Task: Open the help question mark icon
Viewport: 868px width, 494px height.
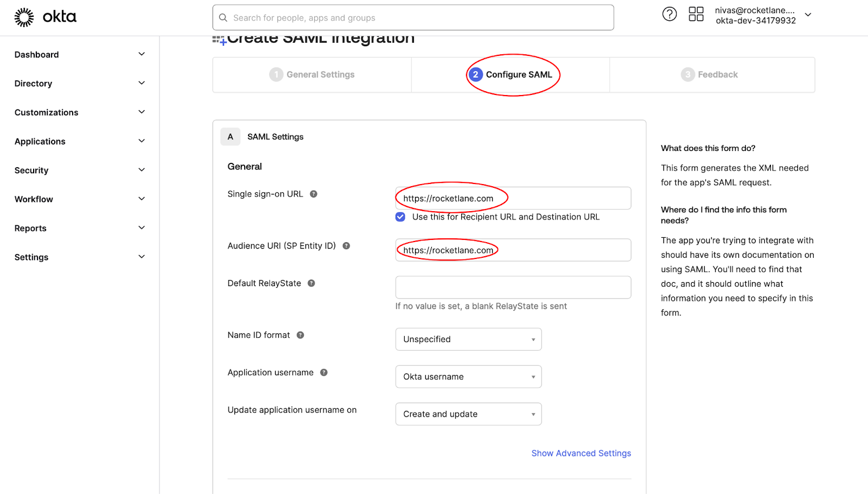Action: (x=669, y=14)
